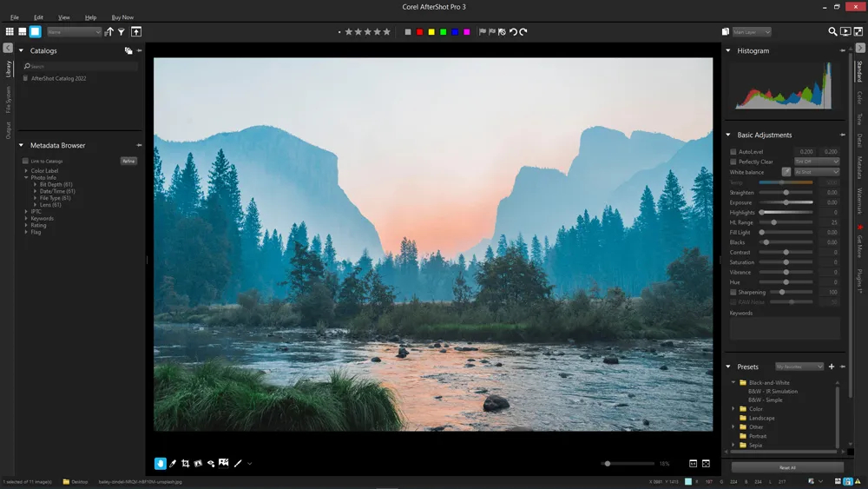Pick the white balance eyedropper tool
Image resolution: width=868 pixels, height=489 pixels.
tap(786, 172)
